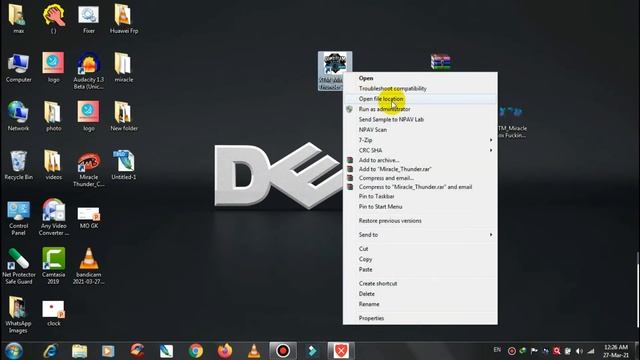Launch Internet Explorer from the taskbar

pyautogui.click(x=51, y=351)
